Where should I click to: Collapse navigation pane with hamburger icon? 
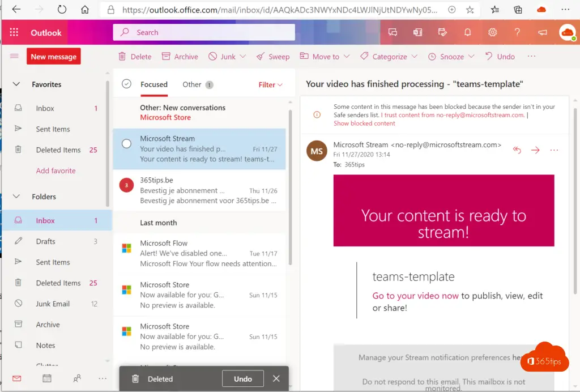pos(14,56)
